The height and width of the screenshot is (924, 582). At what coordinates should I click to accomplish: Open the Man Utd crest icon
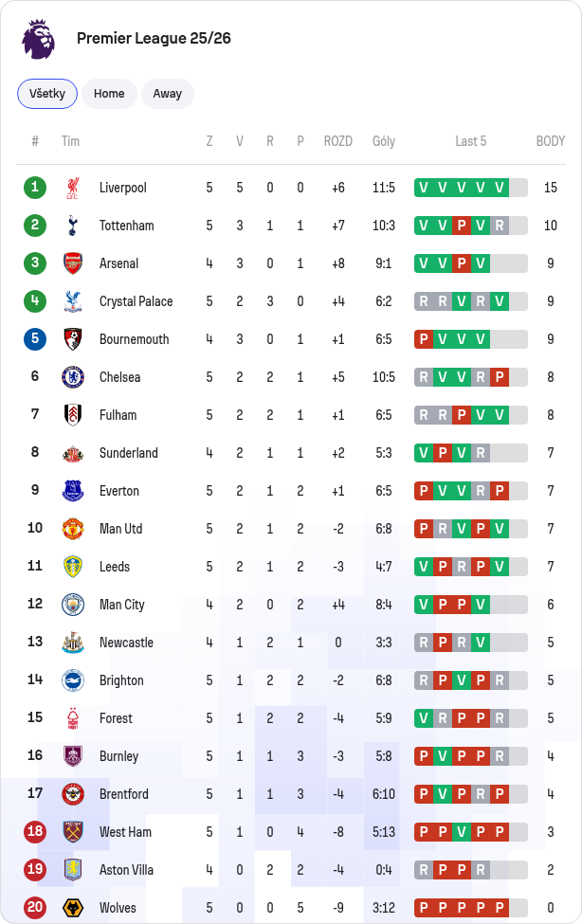tap(73, 529)
